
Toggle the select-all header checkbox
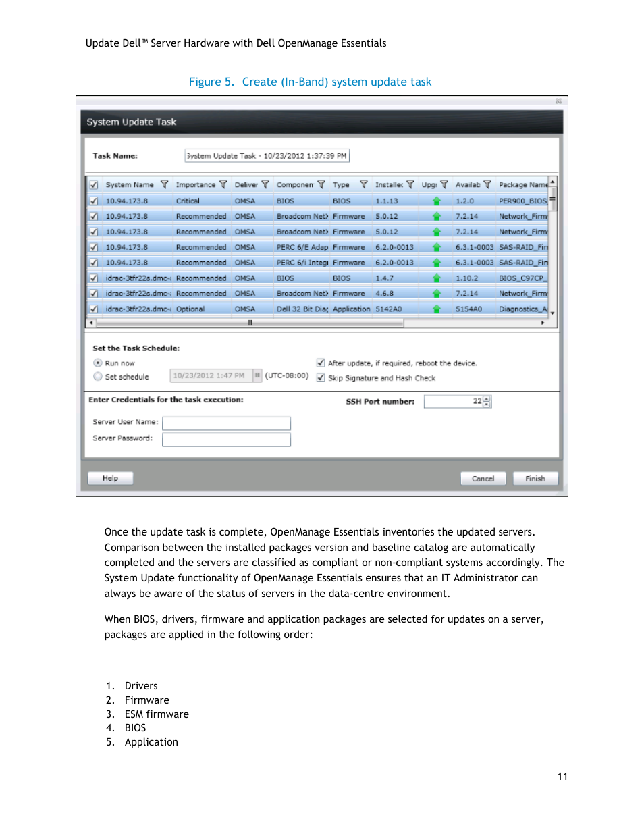[x=94, y=185]
